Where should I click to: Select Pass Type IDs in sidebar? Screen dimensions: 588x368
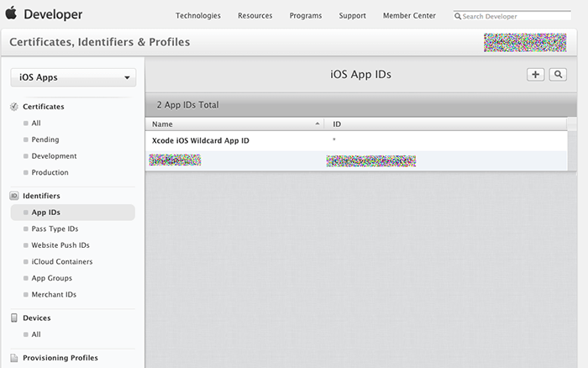[x=55, y=229]
